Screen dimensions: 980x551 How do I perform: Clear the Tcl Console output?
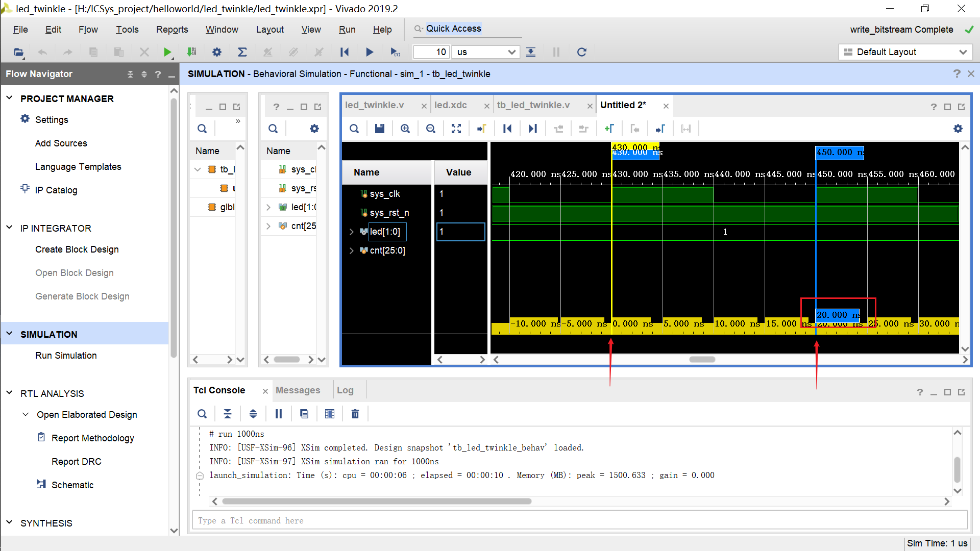[x=355, y=414]
